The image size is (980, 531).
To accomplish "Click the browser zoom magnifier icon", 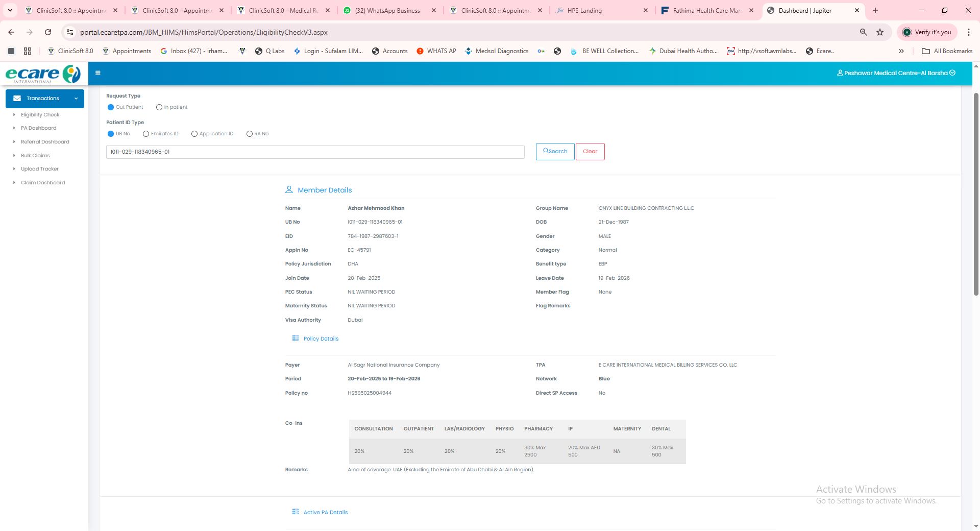I will [x=863, y=32].
